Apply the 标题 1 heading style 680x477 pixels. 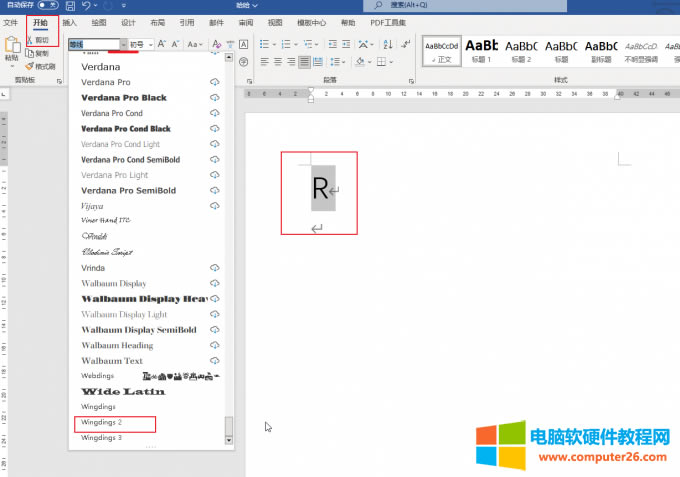tap(481, 51)
